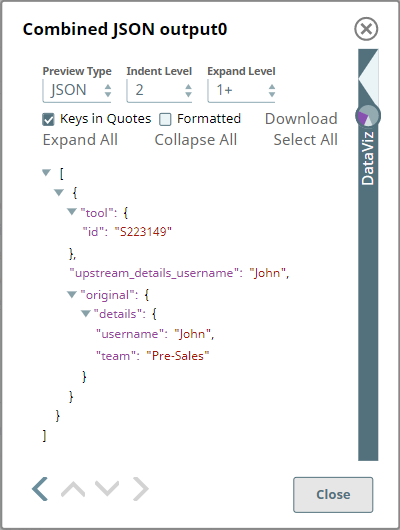The width and height of the screenshot is (400, 530).
Task: Open the DataViz pie chart icon
Action: (x=368, y=116)
